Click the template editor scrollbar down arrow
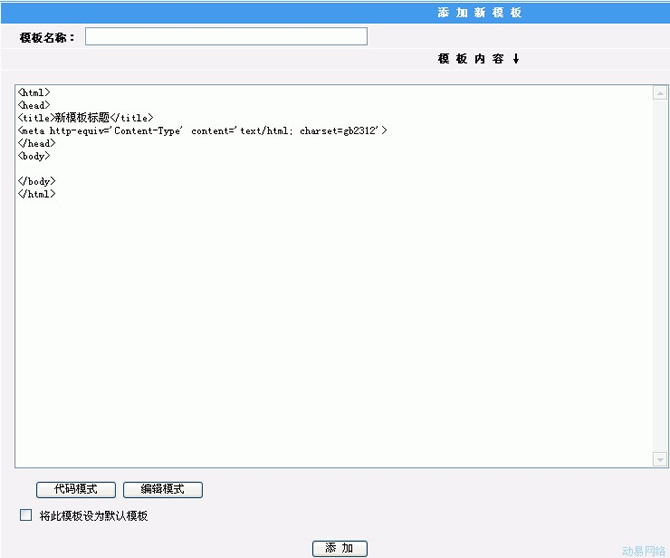Image resolution: width=670 pixels, height=558 pixels. pos(659,459)
